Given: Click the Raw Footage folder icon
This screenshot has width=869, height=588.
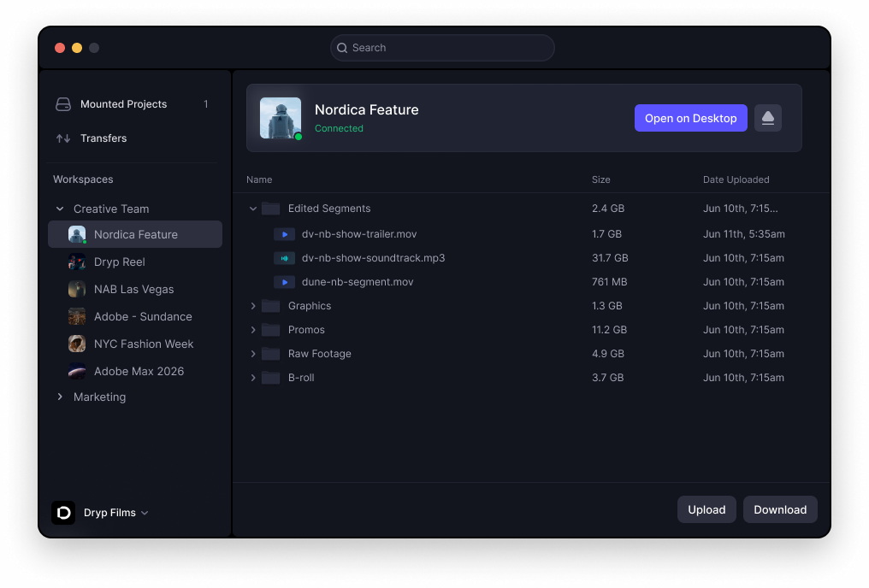Looking at the screenshot, I should coord(271,354).
